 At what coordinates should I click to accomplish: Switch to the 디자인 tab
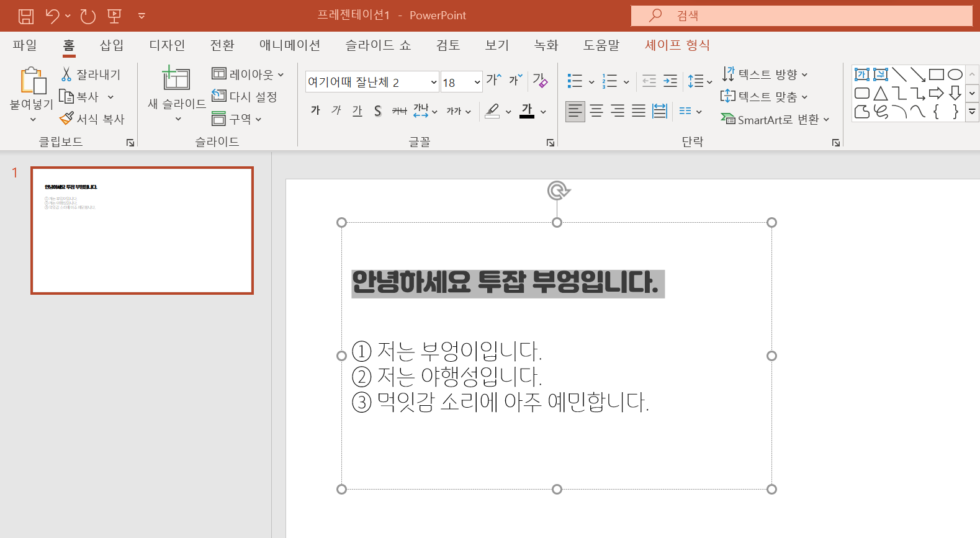pyautogui.click(x=167, y=45)
